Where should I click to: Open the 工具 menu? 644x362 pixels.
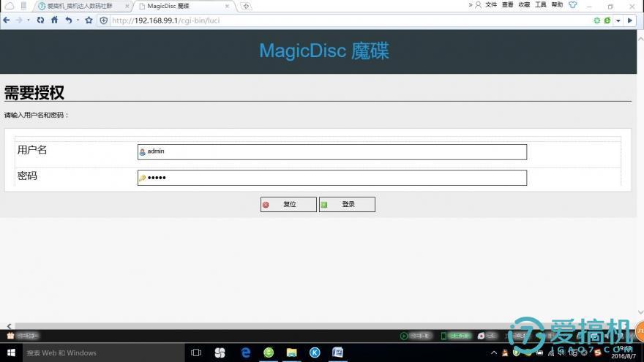[541, 5]
